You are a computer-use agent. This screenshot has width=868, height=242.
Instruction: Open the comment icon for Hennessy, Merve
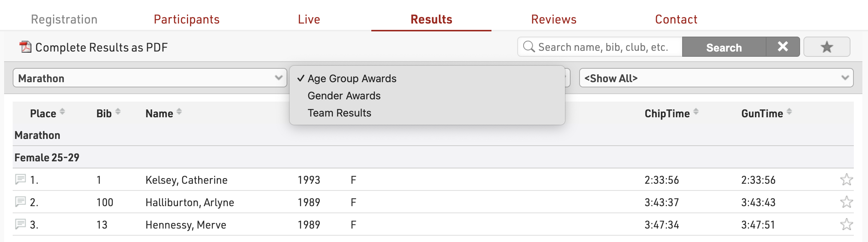point(21,224)
